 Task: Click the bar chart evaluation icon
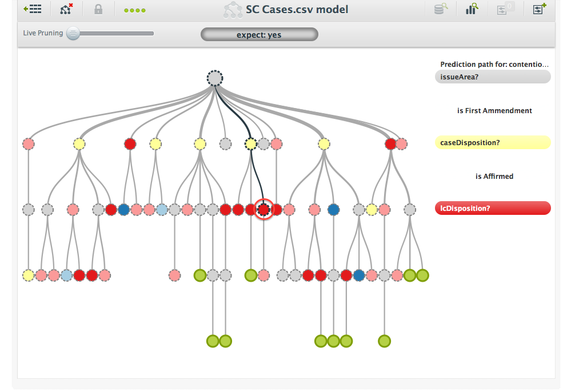click(x=472, y=9)
